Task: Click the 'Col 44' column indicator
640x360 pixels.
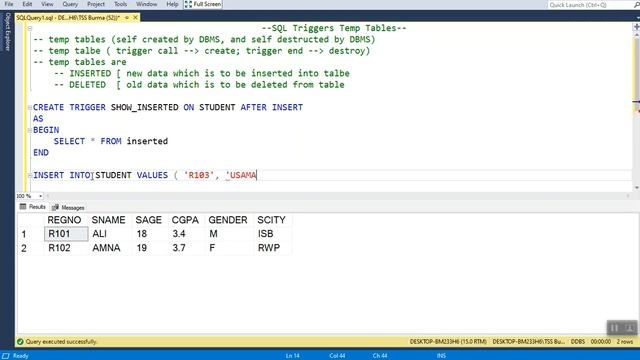Action: [x=337, y=356]
